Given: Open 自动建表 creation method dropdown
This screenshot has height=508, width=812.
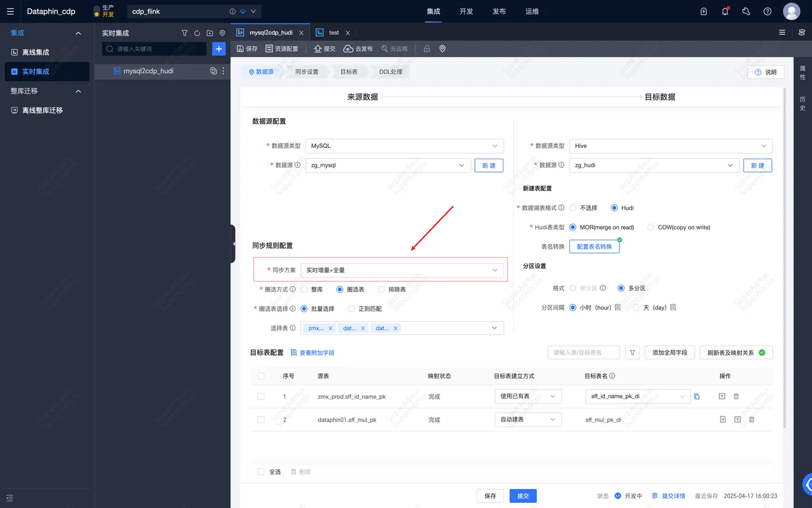Looking at the screenshot, I should click(x=528, y=419).
